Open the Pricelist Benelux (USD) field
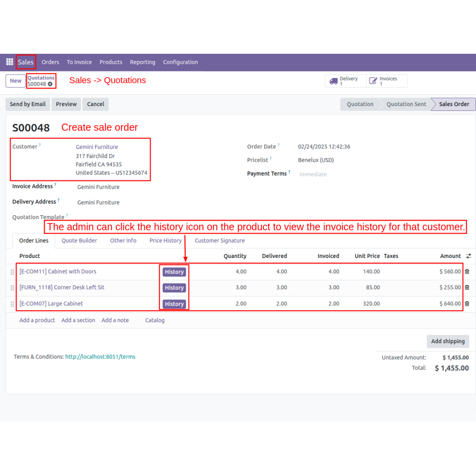 point(316,160)
